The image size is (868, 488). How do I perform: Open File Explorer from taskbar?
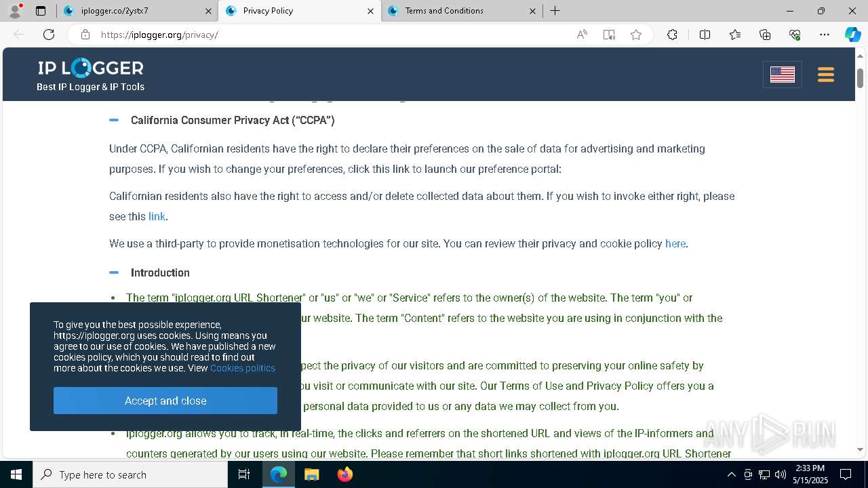[311, 474]
